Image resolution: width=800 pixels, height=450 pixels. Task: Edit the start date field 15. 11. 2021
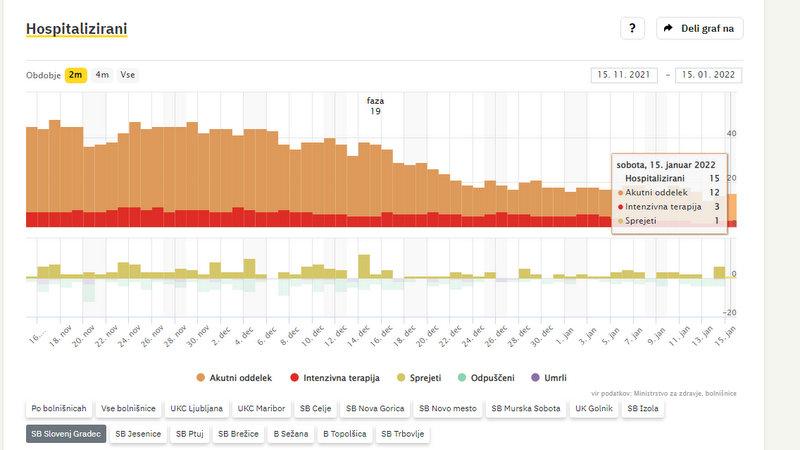pyautogui.click(x=625, y=75)
